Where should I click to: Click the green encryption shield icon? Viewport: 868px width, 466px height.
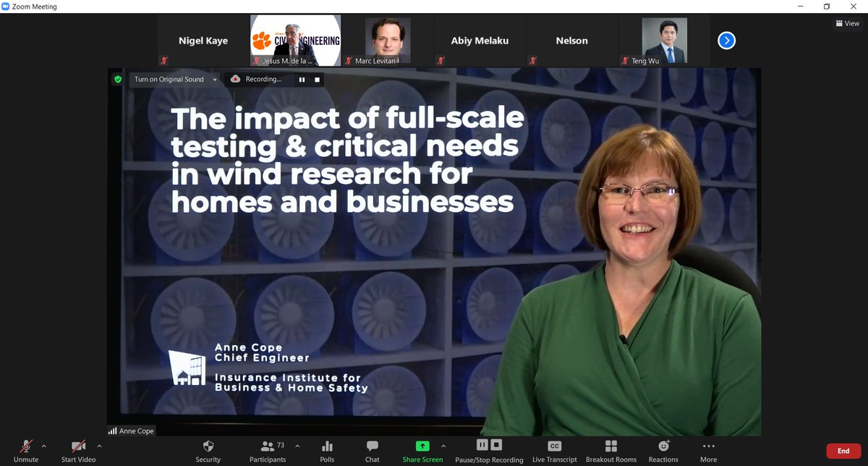point(117,80)
